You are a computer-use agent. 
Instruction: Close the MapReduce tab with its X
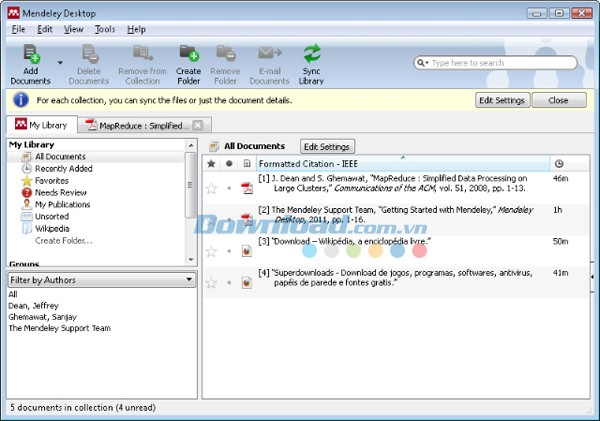click(x=198, y=125)
